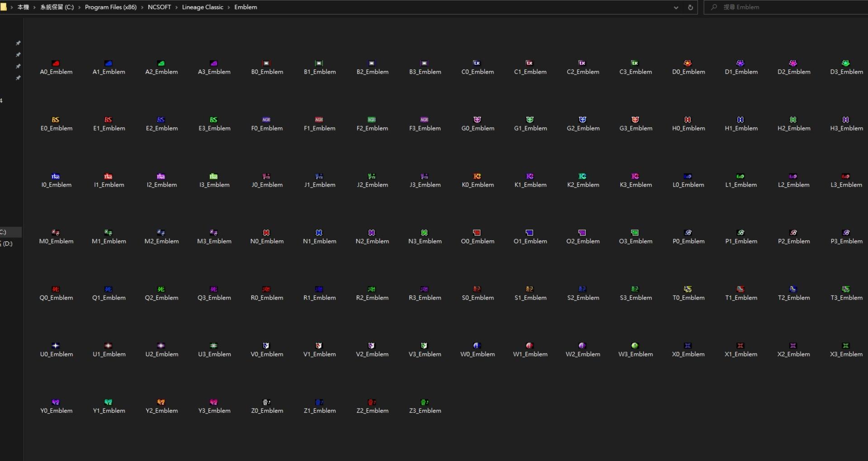The height and width of the screenshot is (461, 868).
Task: Navigate to the (C:) drive breadcrumb
Action: click(57, 7)
